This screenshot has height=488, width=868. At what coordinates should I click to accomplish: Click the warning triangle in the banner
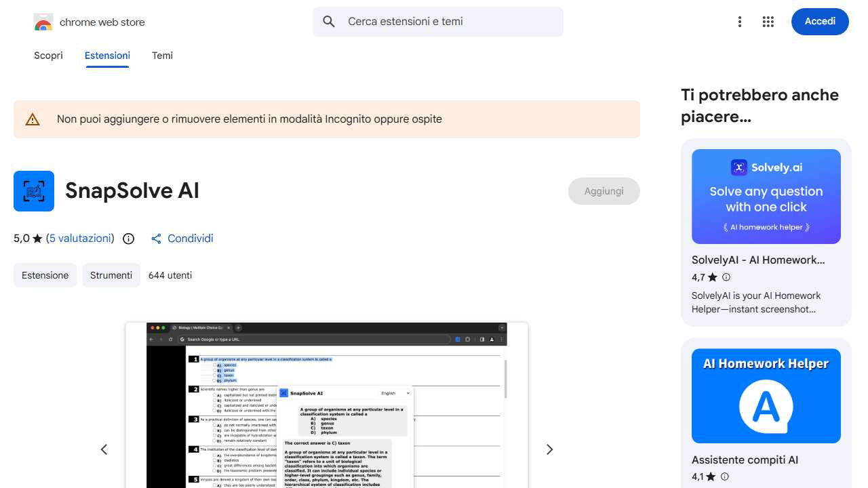[x=32, y=119]
